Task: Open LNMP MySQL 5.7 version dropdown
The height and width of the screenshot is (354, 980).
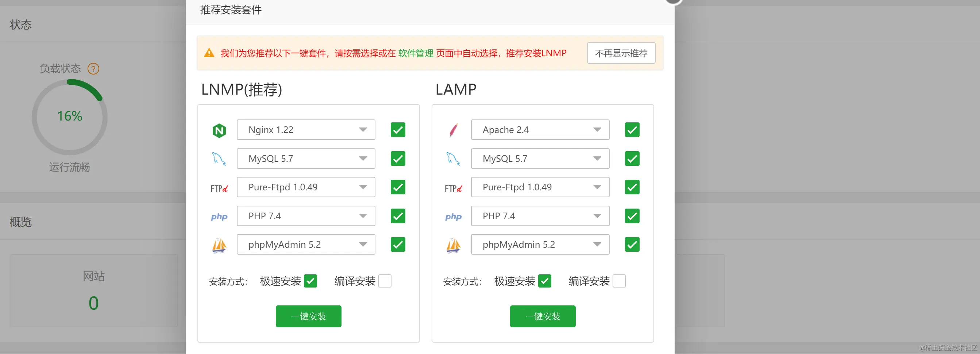Action: coord(306,159)
